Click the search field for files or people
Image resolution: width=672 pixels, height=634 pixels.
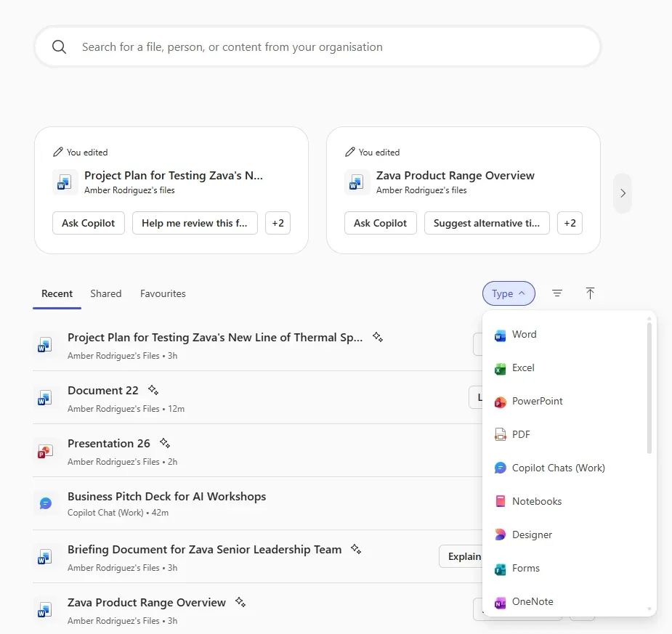pyautogui.click(x=317, y=46)
